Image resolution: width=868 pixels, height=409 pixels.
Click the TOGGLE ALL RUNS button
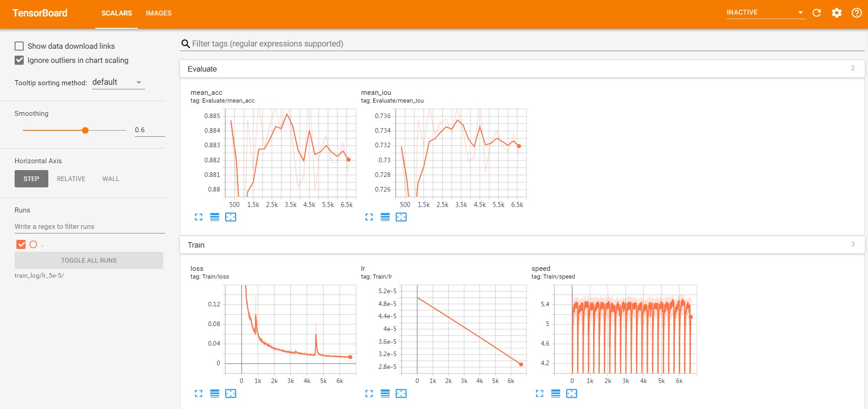pyautogui.click(x=89, y=260)
